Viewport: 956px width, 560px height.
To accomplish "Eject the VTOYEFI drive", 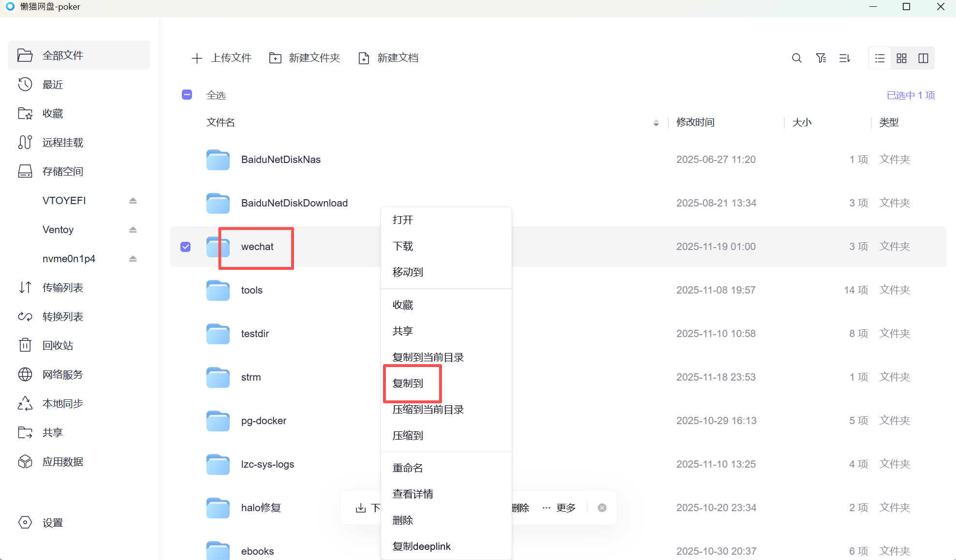I will tap(133, 201).
